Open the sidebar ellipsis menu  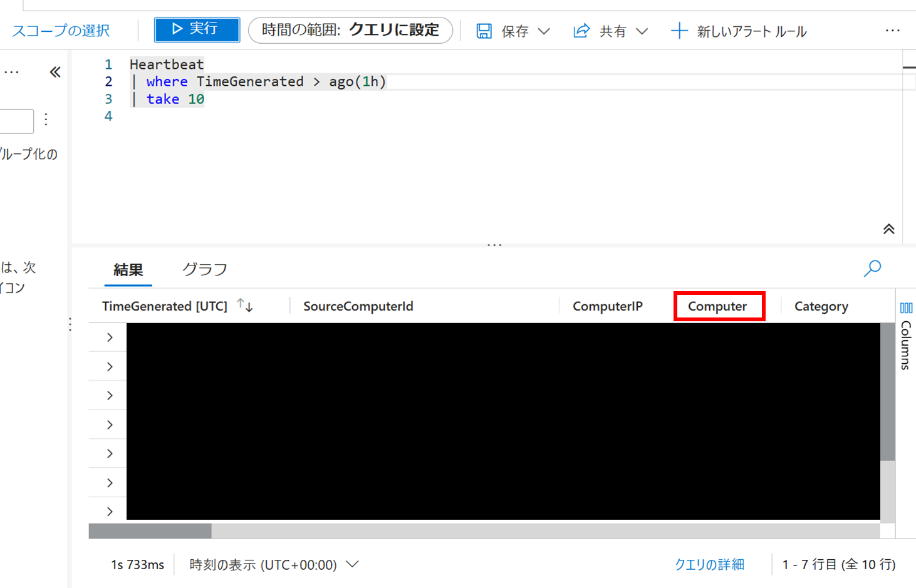(x=11, y=73)
